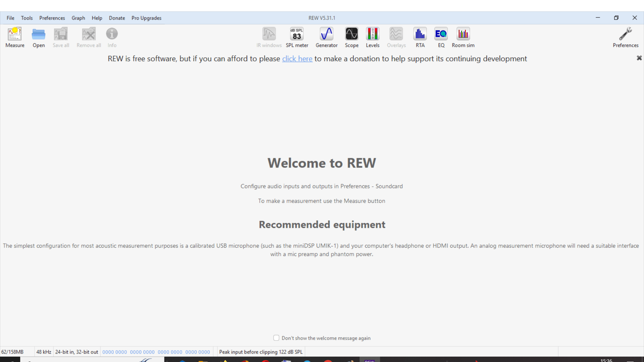Click the REW icon in Windows taskbar

click(x=370, y=360)
